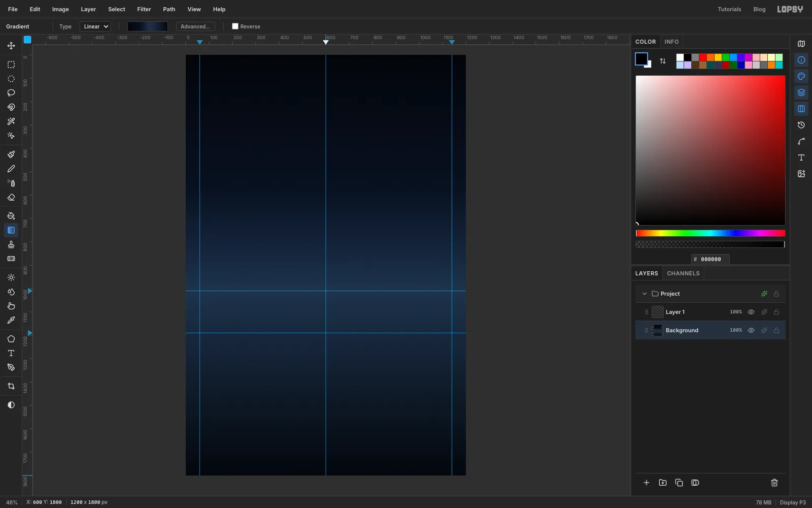The width and height of the screenshot is (812, 508).
Task: Click the hex color input field
Action: point(710,259)
